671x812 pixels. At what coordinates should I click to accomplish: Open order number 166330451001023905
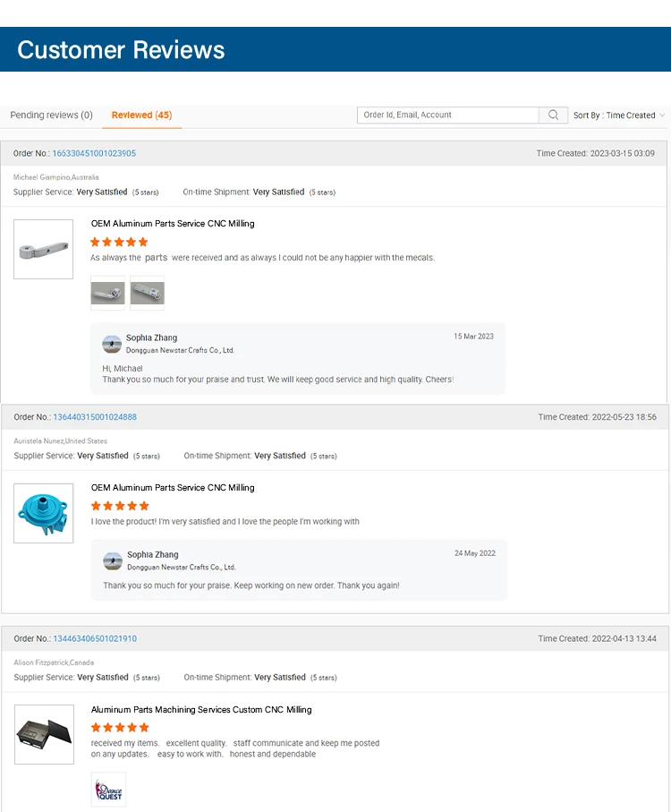point(94,153)
